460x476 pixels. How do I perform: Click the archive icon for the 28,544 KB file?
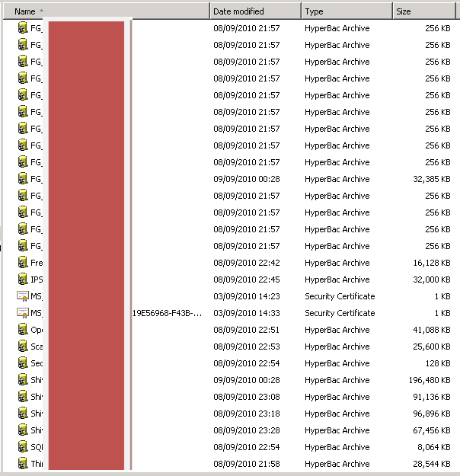tap(22, 464)
